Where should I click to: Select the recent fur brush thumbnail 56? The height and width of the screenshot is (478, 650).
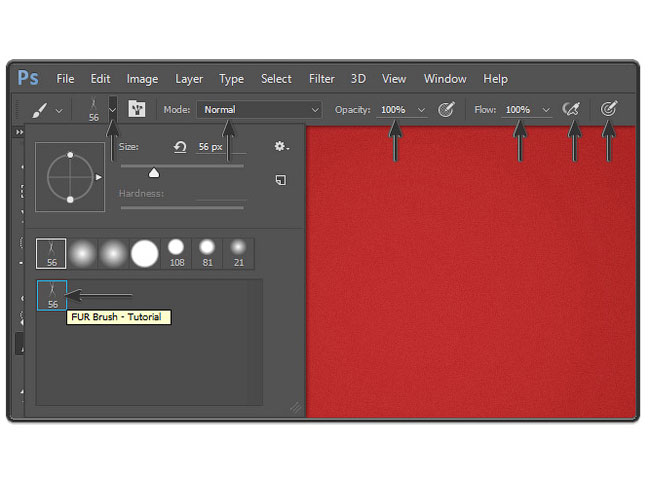coord(51,253)
